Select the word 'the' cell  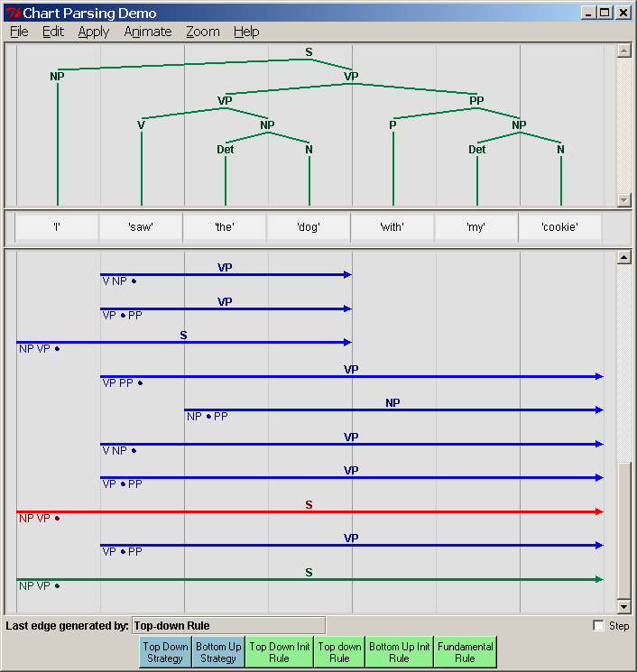[225, 226]
